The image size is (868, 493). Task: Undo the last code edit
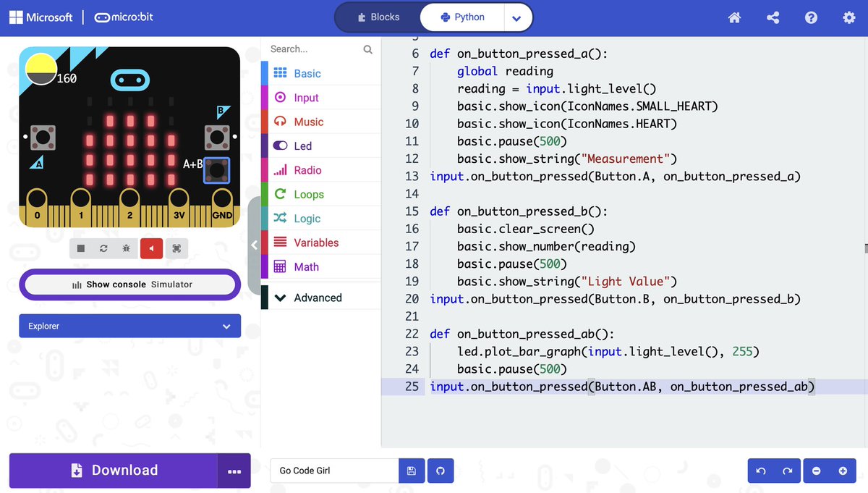(x=762, y=471)
